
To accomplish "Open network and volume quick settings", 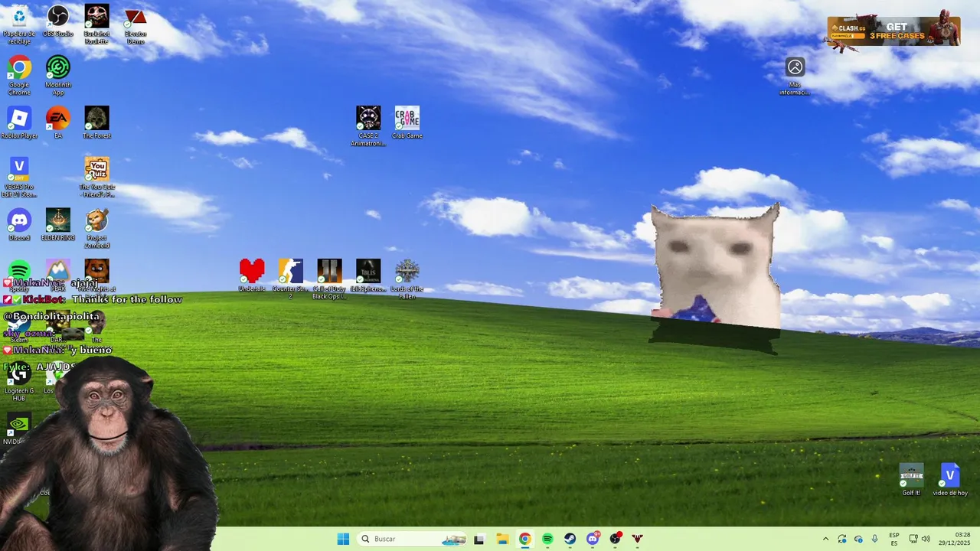I will (x=920, y=539).
